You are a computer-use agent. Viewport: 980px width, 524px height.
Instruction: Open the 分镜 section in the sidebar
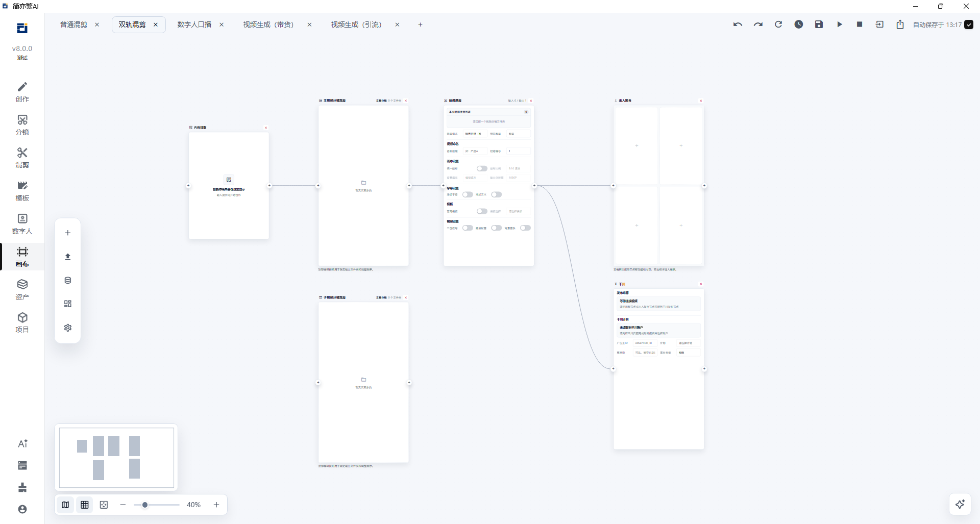(22, 125)
